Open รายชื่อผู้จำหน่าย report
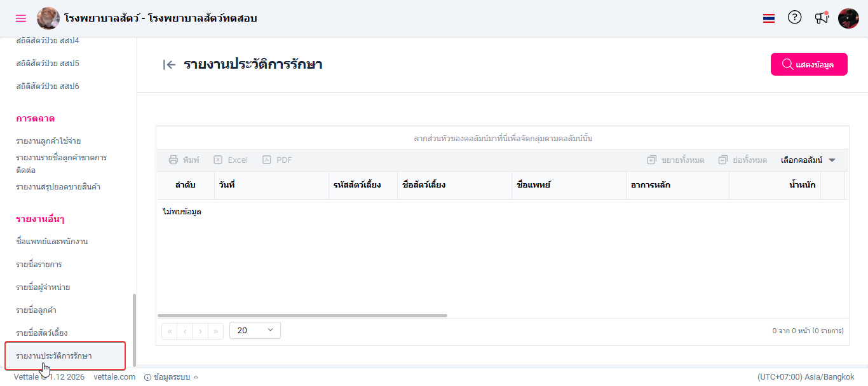This screenshot has height=386, width=868. point(43,287)
